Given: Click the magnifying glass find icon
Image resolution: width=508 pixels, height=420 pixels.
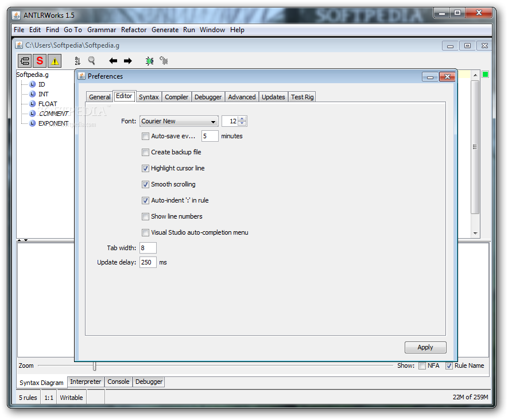Looking at the screenshot, I should [x=92, y=61].
